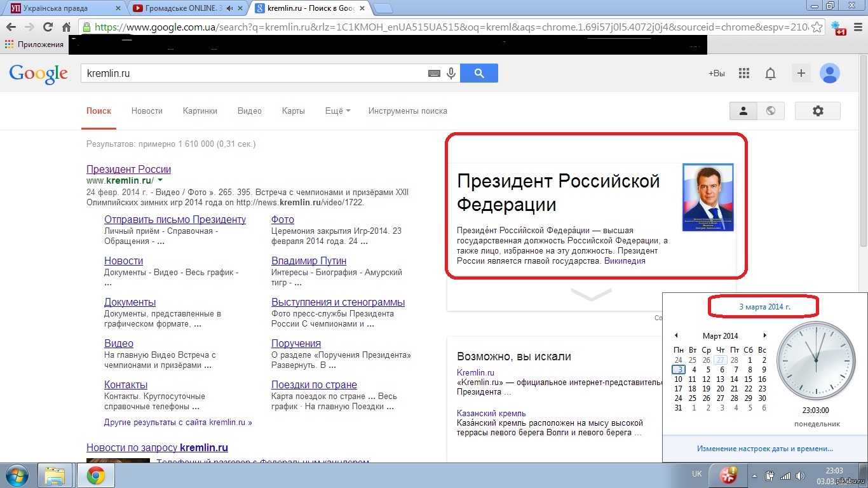Open the Википедия link in knowledge panel
This screenshot has height=488, width=868.
coord(625,261)
